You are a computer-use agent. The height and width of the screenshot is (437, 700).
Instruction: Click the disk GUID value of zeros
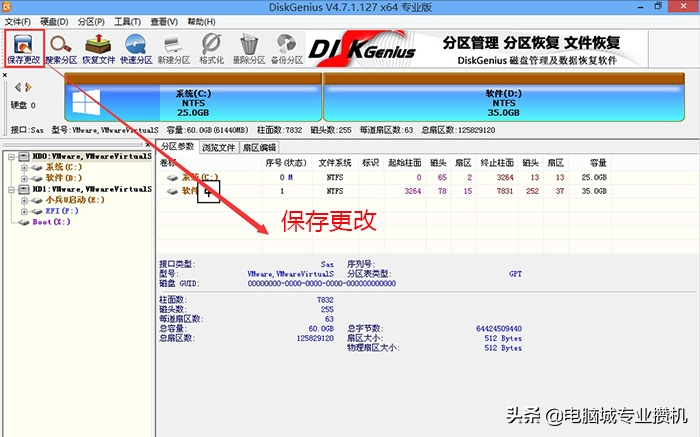pyautogui.click(x=321, y=283)
